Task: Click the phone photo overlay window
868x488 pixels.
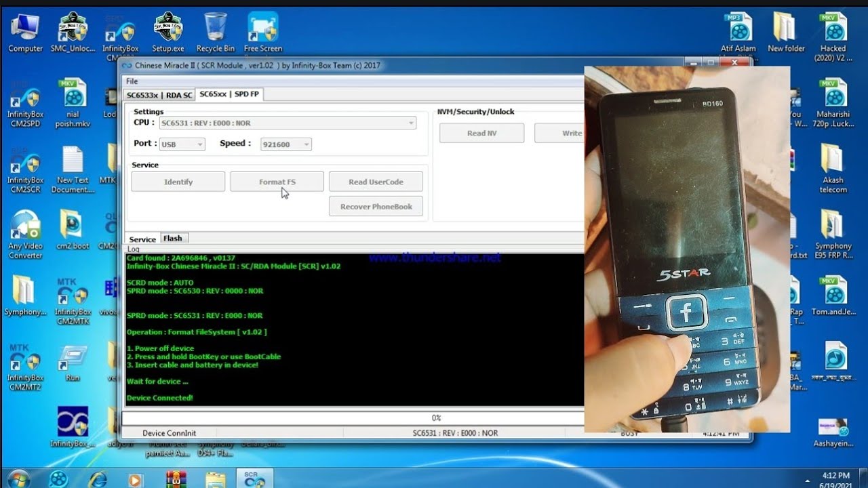Action: pyautogui.click(x=687, y=249)
